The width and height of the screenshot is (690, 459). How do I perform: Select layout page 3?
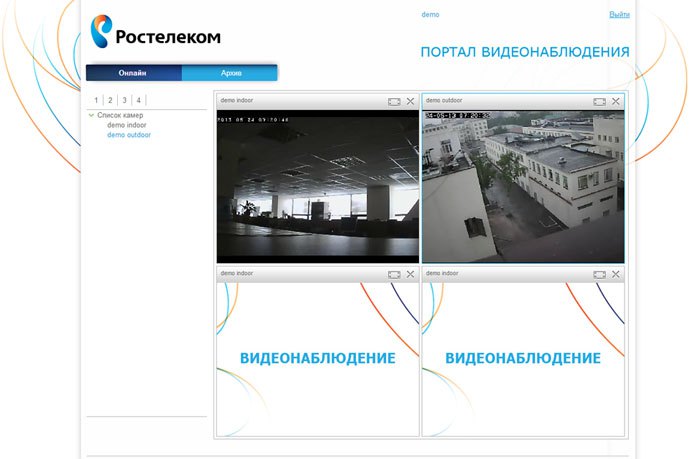[x=125, y=100]
